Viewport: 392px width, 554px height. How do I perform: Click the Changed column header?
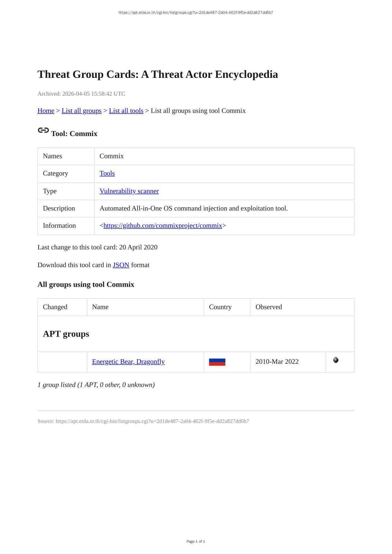55,307
